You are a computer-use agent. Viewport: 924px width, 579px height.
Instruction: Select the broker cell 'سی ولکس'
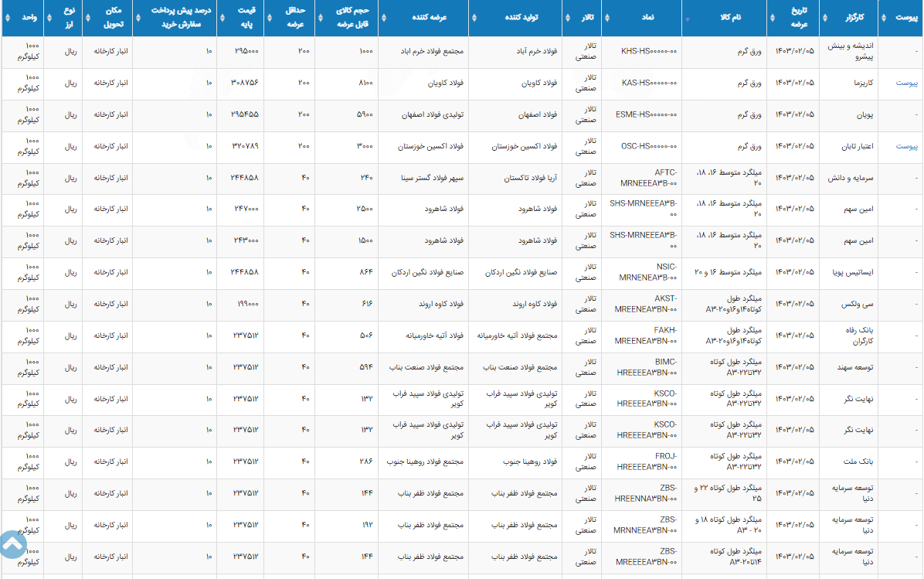pos(858,305)
